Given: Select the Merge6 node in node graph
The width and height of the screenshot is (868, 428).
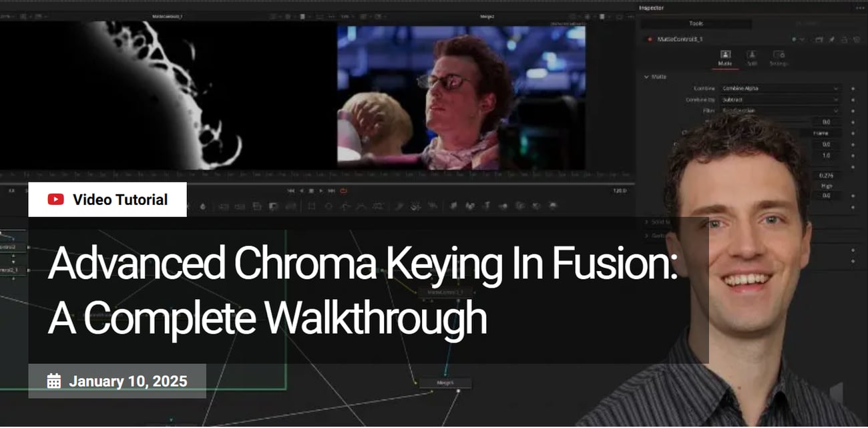Looking at the screenshot, I should (x=445, y=383).
